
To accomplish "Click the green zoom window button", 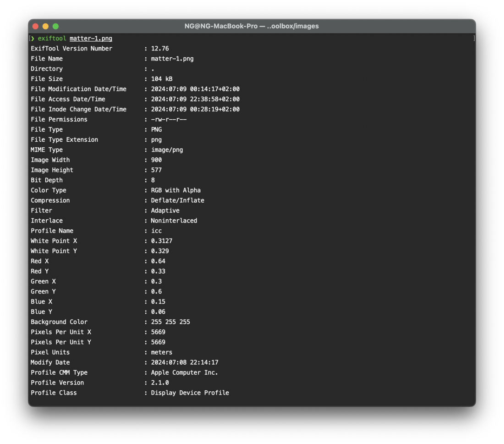I will point(55,27).
